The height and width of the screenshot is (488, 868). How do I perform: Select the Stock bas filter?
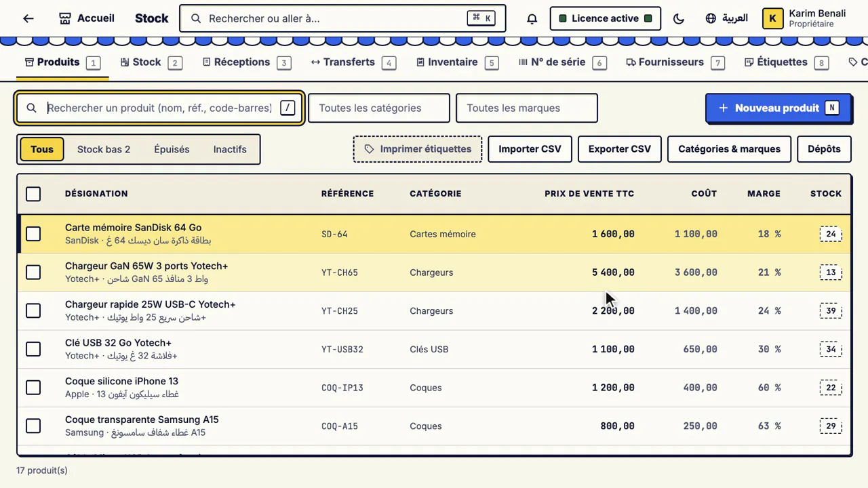click(104, 149)
